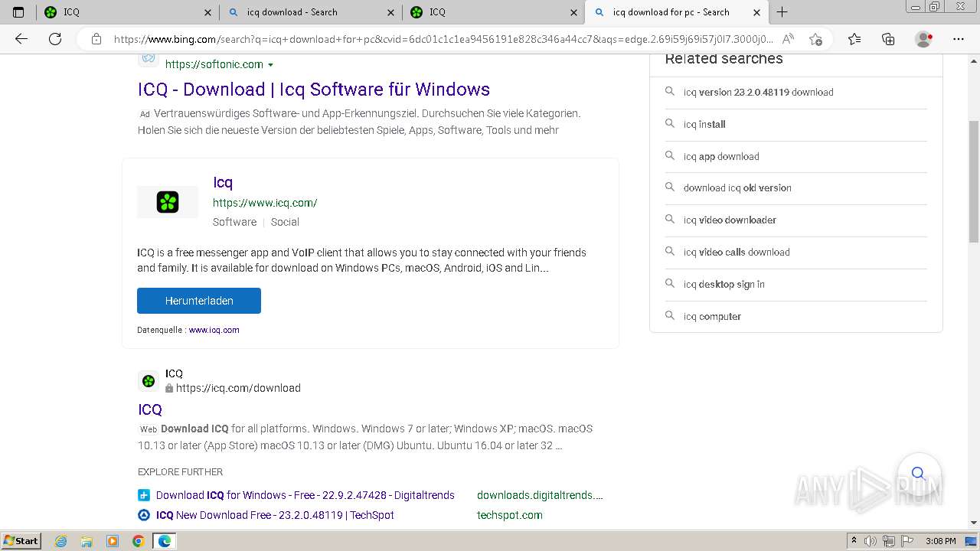The image size is (980, 551).
Task: Click the ICQ flower logo thumbnail
Action: click(x=168, y=202)
